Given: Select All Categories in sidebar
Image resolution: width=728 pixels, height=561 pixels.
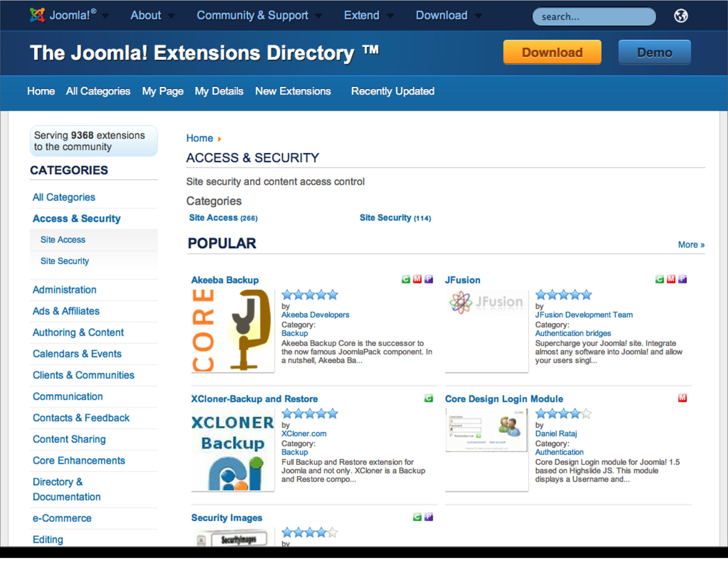Looking at the screenshot, I should click(64, 197).
